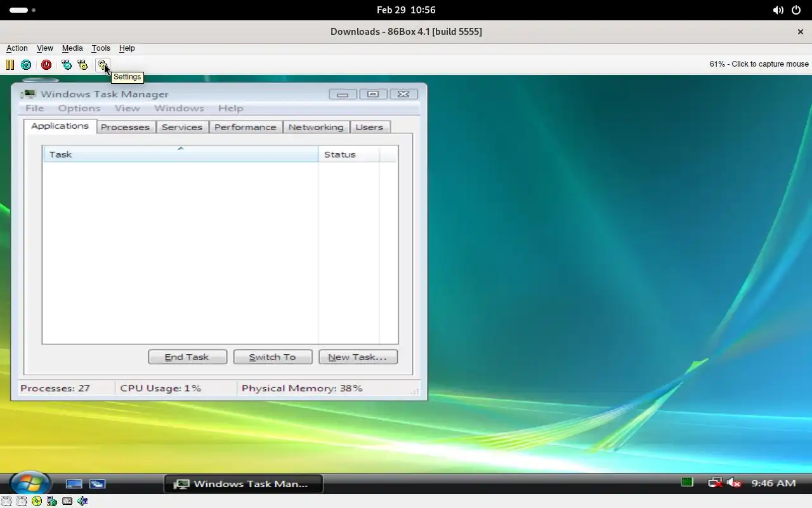Screen dimensions: 812x508
Task: Click the sound speaker status bar icon
Action: point(82,501)
